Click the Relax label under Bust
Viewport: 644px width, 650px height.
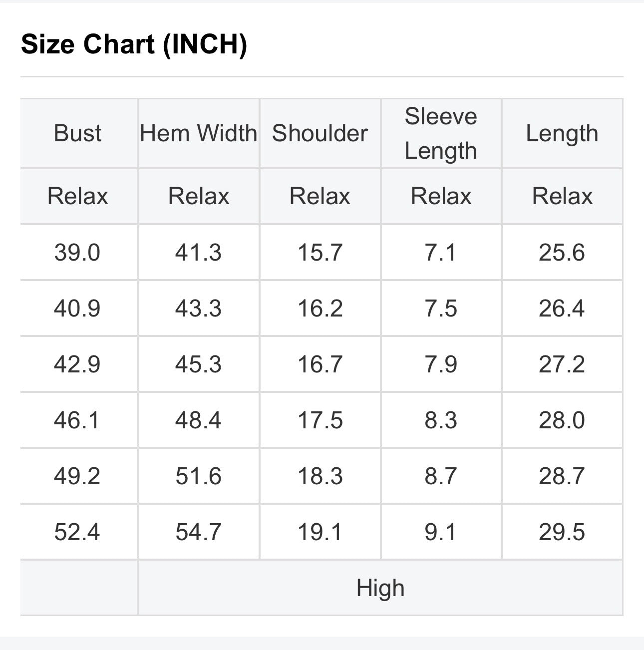(77, 196)
